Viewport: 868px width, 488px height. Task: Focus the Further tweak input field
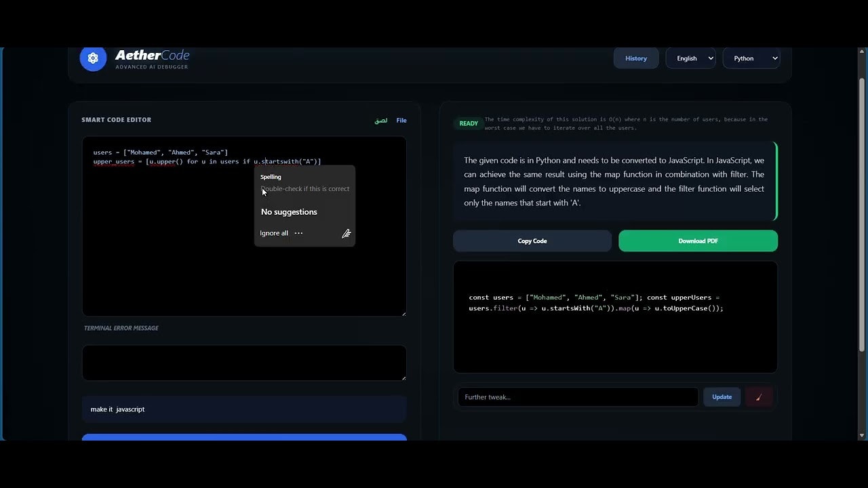(x=577, y=396)
